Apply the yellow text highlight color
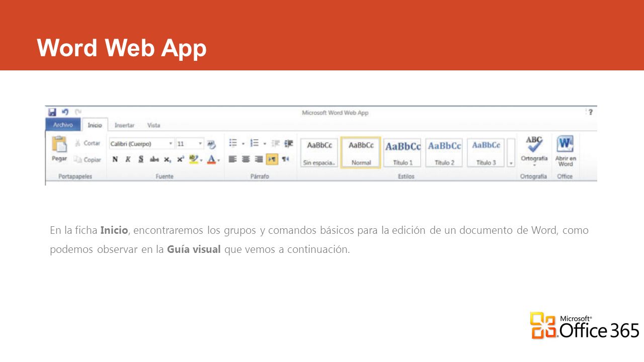Viewport: 644px width, 362px height. point(194,159)
